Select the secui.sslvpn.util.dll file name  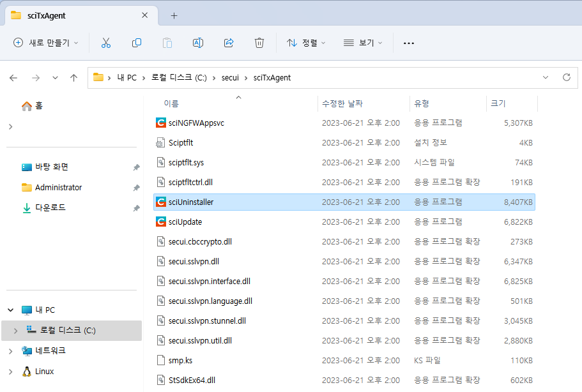200,341
